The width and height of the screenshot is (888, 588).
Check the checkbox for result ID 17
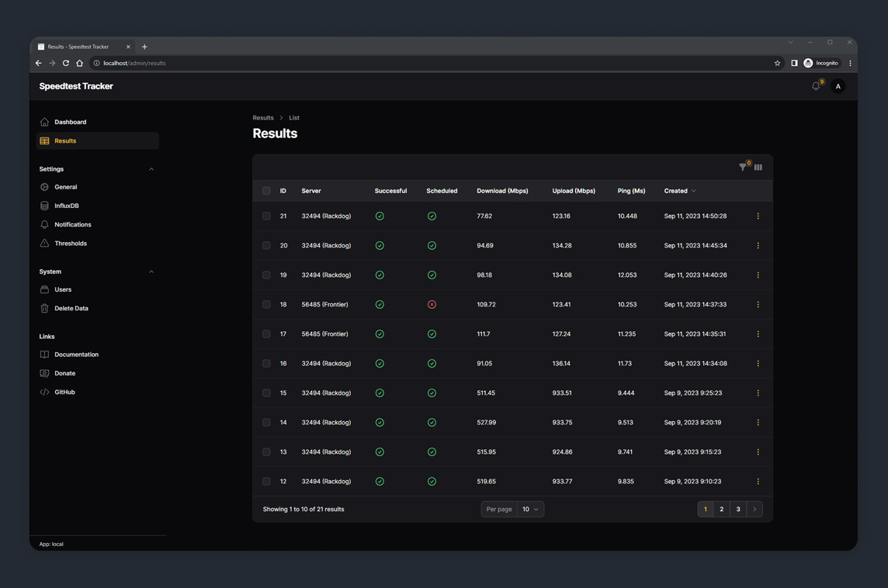(x=266, y=334)
